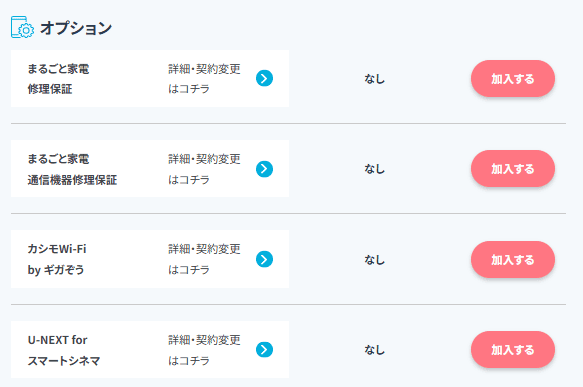
Task: Open 詳細・契約変更はコチラ for 通信機器修理保証
Action: (204, 169)
